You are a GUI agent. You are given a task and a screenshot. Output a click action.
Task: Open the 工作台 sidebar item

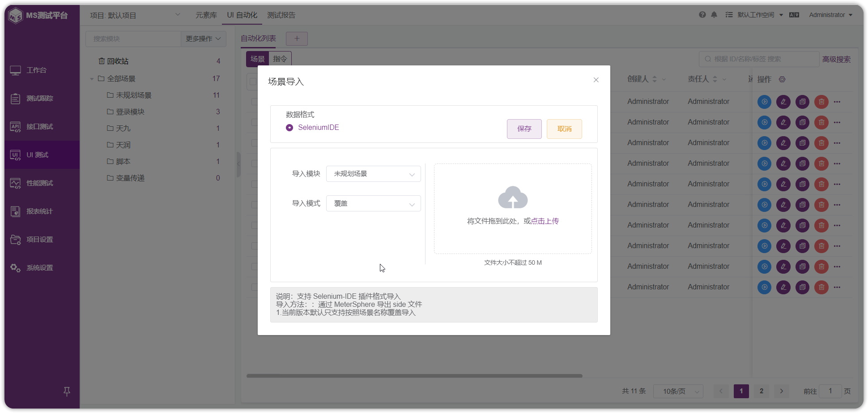(42, 70)
